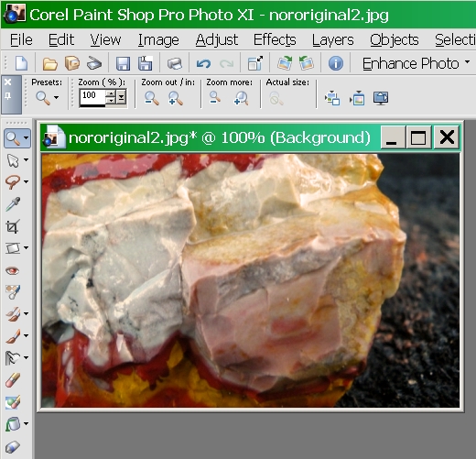476x459 pixels.
Task: Open file with folder icon
Action: [x=49, y=64]
